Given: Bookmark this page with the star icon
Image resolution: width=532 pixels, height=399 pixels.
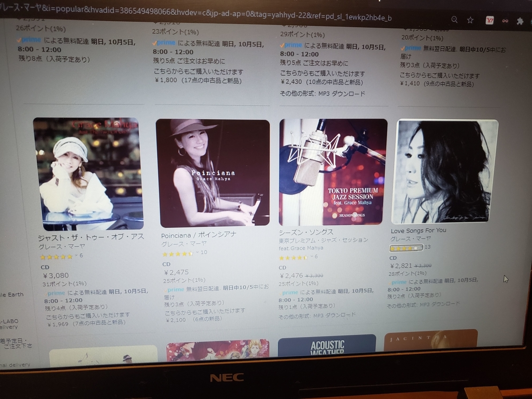Looking at the screenshot, I should click(470, 20).
